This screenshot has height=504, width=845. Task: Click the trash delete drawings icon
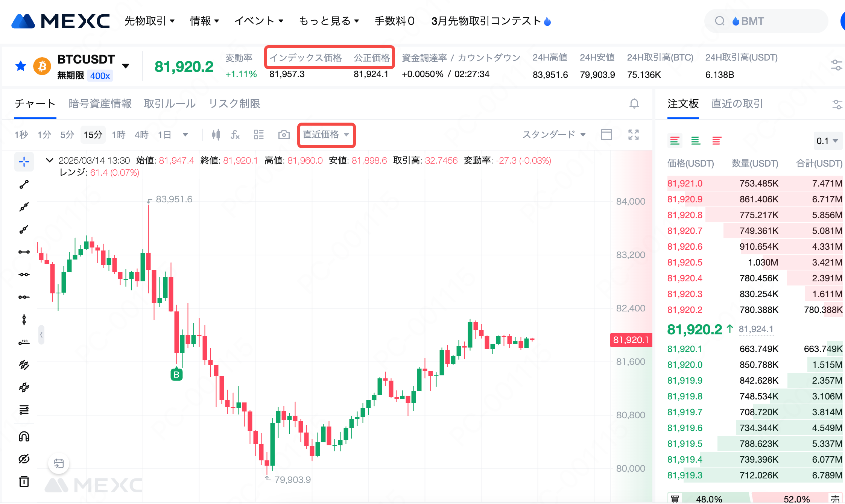point(24,481)
